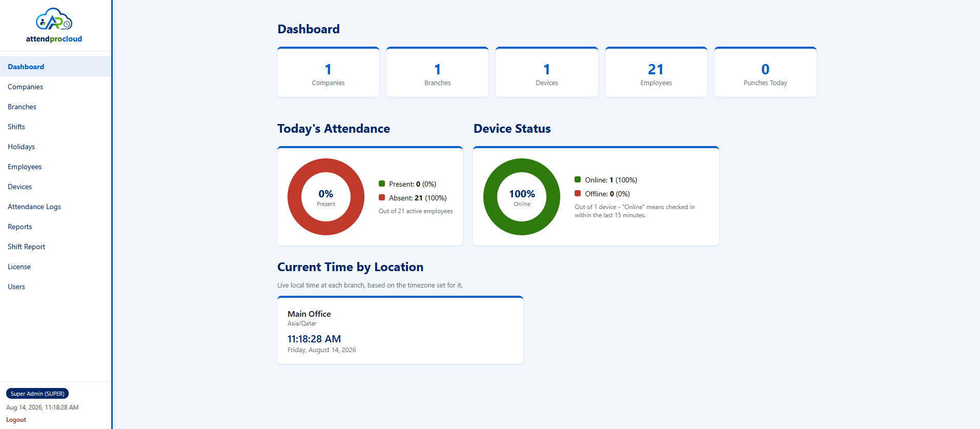Click the Live local time description text
The image size is (980, 429).
point(370,285)
